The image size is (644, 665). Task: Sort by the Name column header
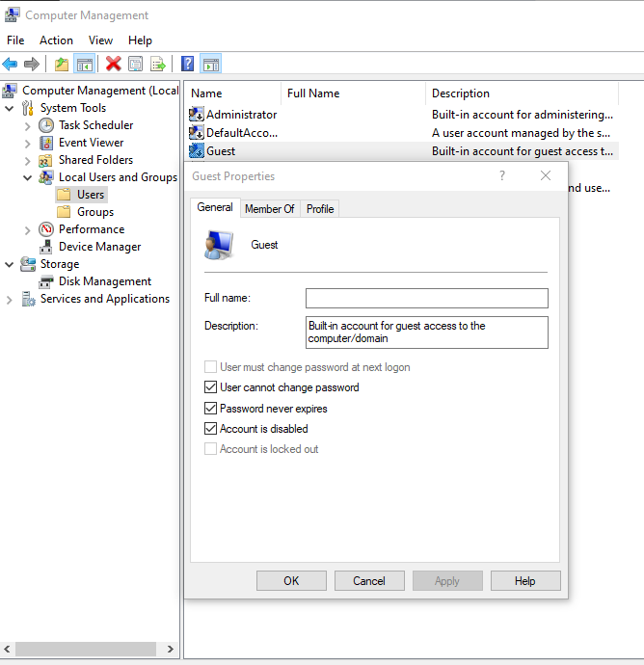point(232,93)
